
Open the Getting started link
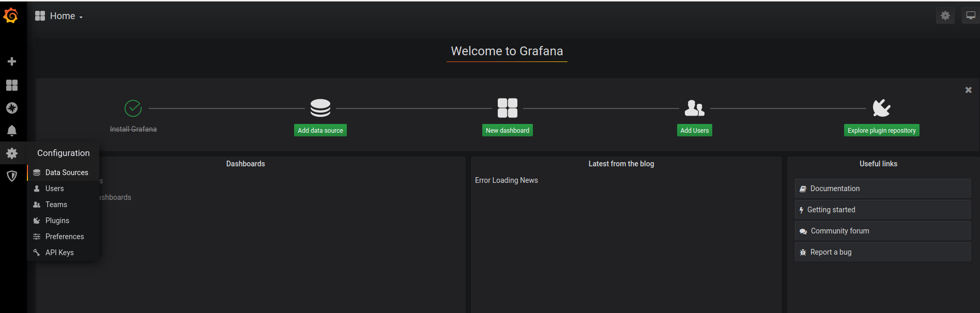[x=883, y=210]
